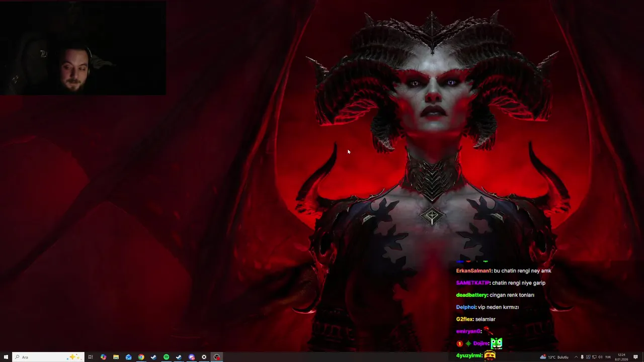This screenshot has height=362, width=644.
Task: Click the emote beside 4yuzyirmi
Action: click(x=490, y=355)
